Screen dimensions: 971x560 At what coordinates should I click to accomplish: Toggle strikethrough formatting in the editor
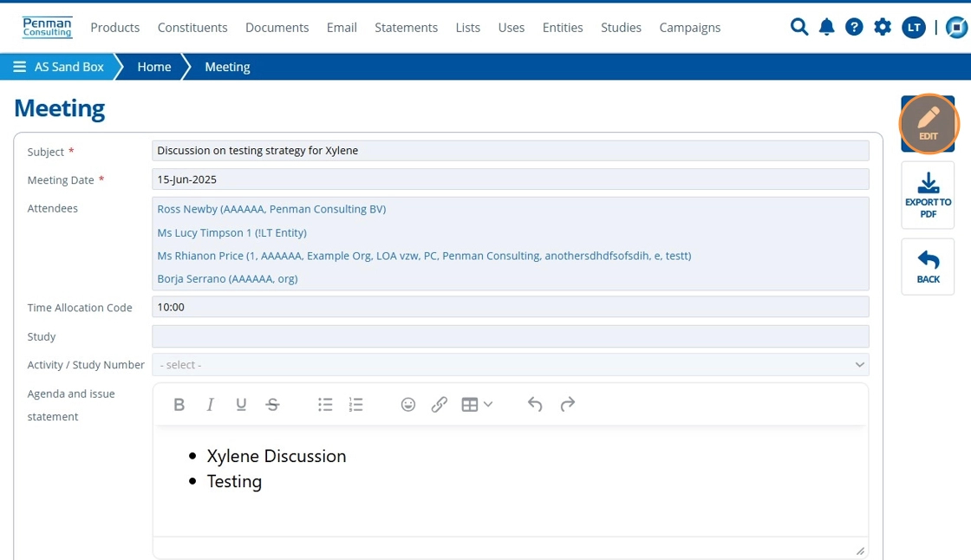(272, 405)
